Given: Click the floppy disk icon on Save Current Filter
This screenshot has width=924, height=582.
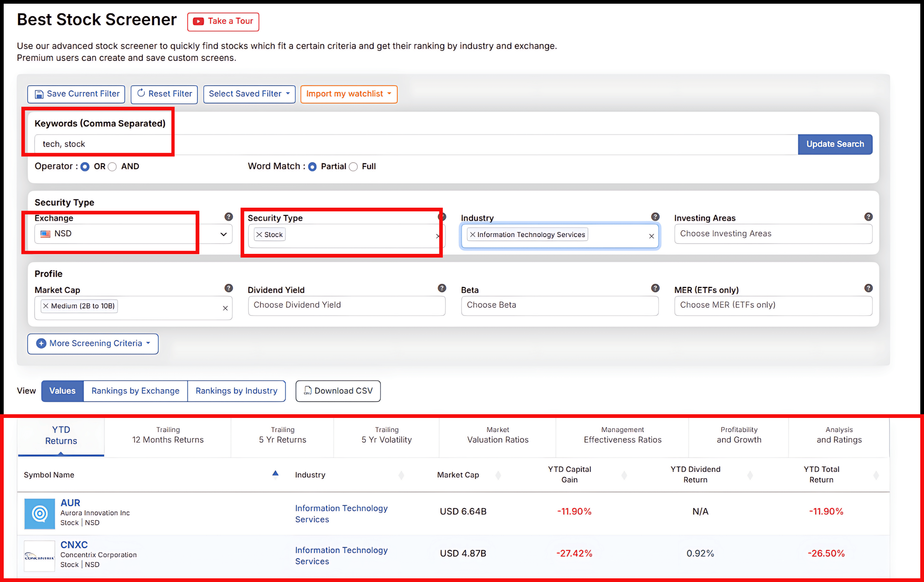Looking at the screenshot, I should [x=39, y=94].
